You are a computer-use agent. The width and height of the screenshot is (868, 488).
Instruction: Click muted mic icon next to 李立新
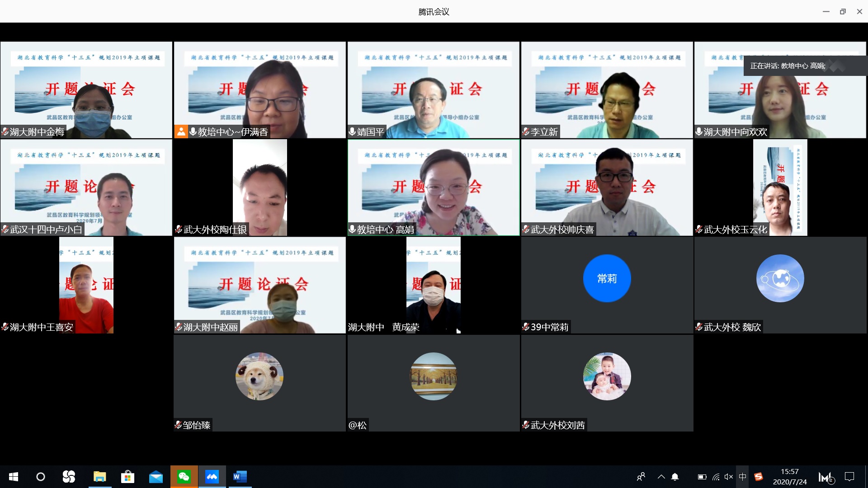(526, 131)
